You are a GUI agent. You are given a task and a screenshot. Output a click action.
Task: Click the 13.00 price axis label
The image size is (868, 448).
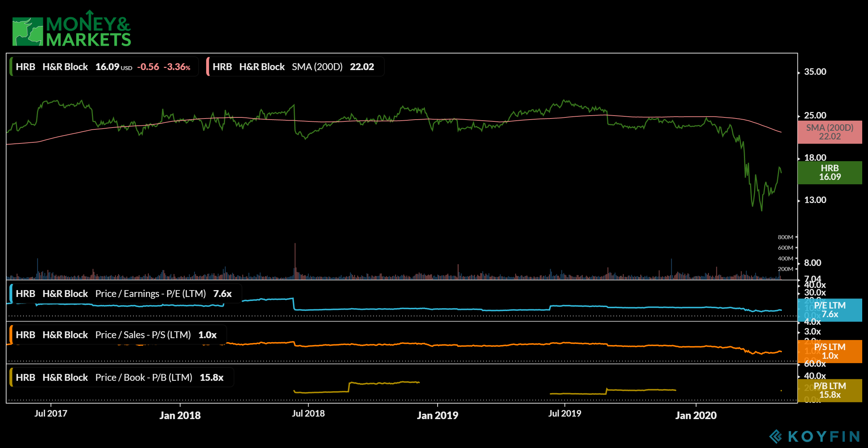click(815, 200)
